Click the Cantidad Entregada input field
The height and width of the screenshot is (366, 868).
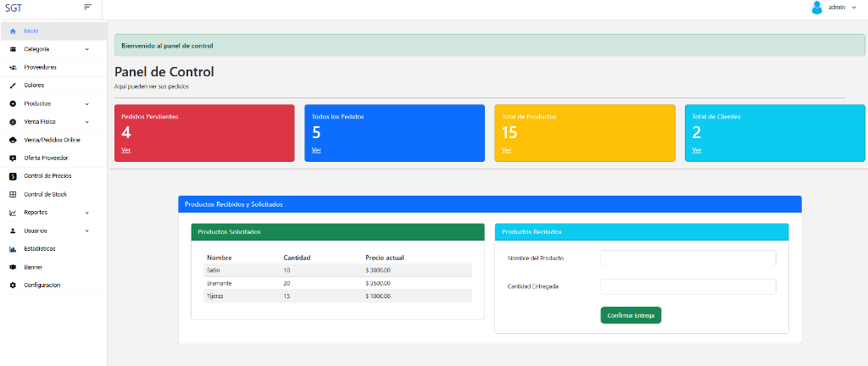coord(687,286)
